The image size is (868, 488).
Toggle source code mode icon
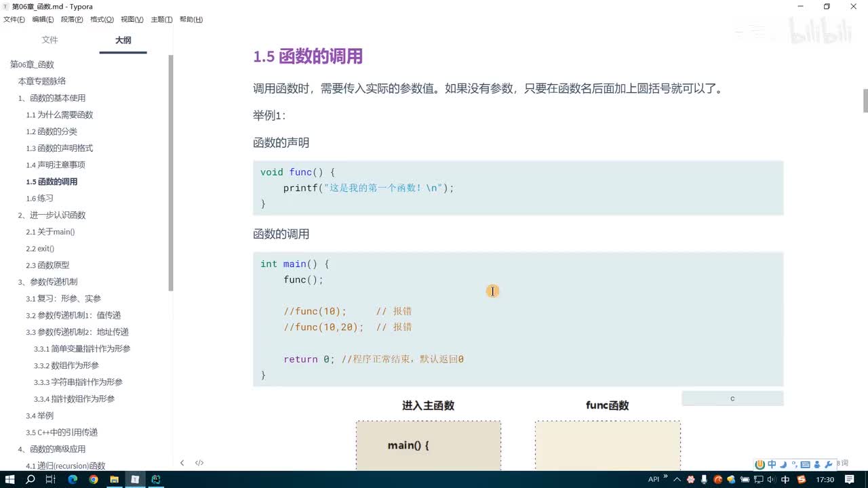[x=199, y=463]
